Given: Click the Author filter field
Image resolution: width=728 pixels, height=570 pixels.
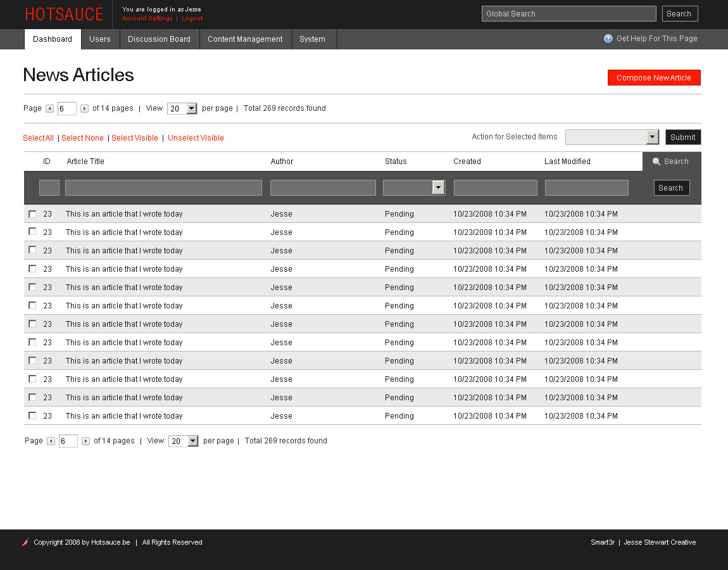Looking at the screenshot, I should pyautogui.click(x=323, y=187).
